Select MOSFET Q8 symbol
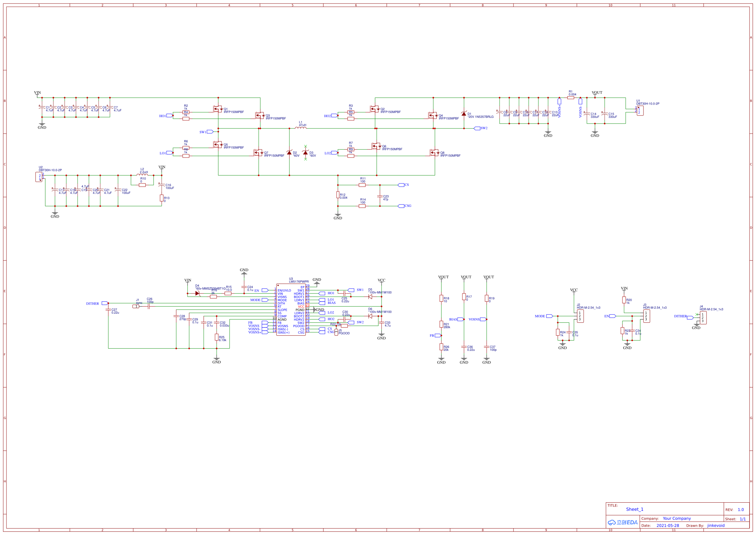 [434, 153]
